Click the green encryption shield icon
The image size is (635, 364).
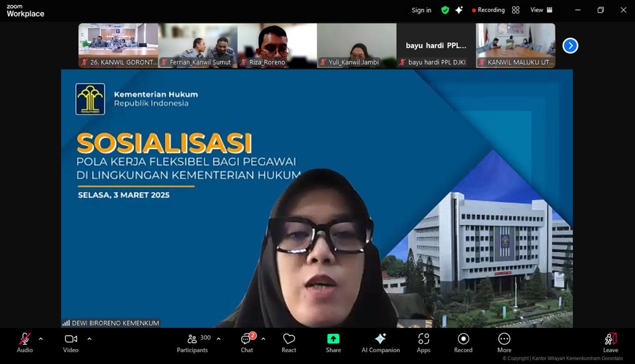coord(445,10)
